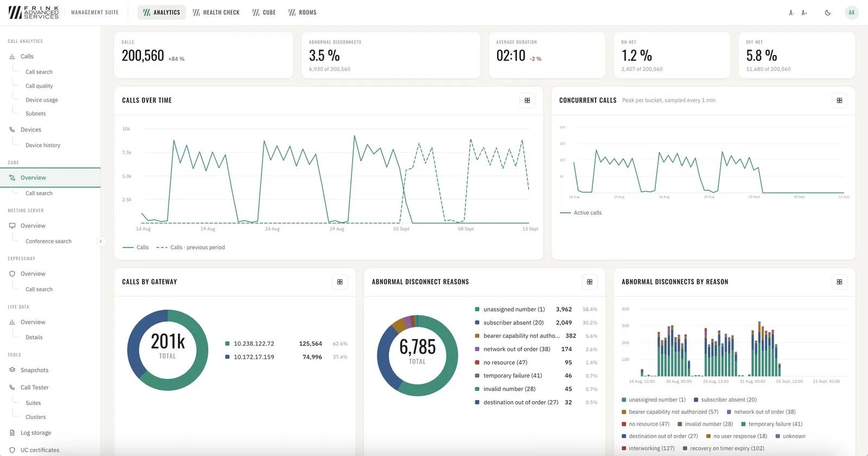This screenshot has height=456, width=868.
Task: Toggle dark mode moon icon
Action: [x=828, y=12]
